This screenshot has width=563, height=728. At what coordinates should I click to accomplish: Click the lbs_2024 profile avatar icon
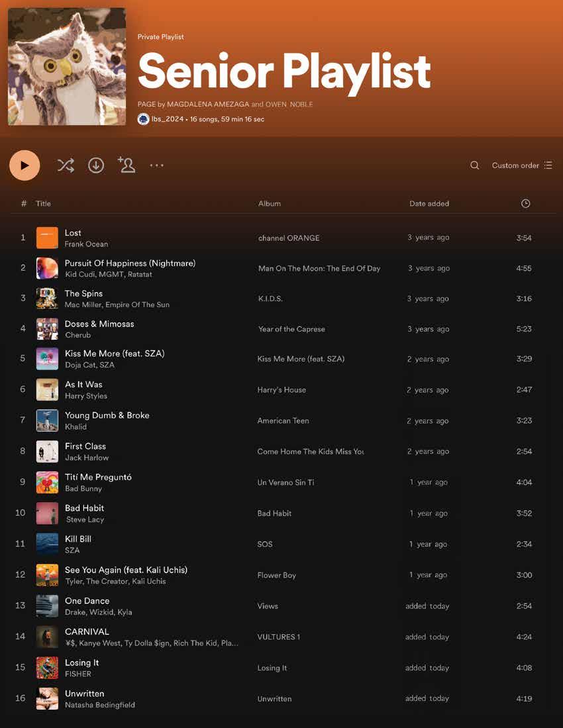[143, 119]
